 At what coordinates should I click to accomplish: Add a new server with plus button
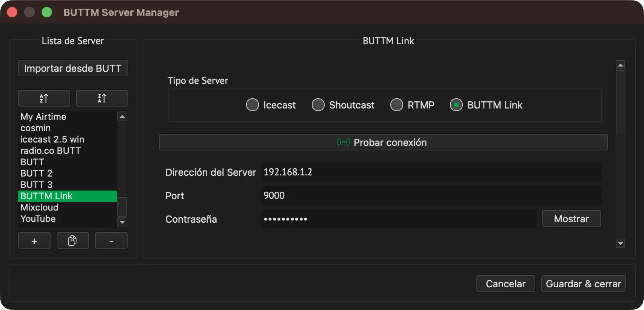(34, 241)
